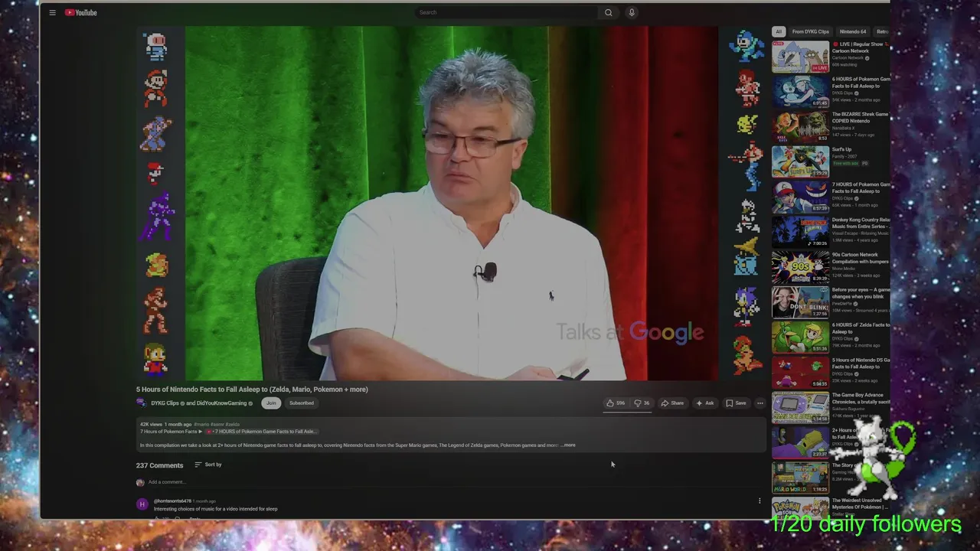Click the #mario hashtag in description
980x551 pixels.
tap(202, 424)
